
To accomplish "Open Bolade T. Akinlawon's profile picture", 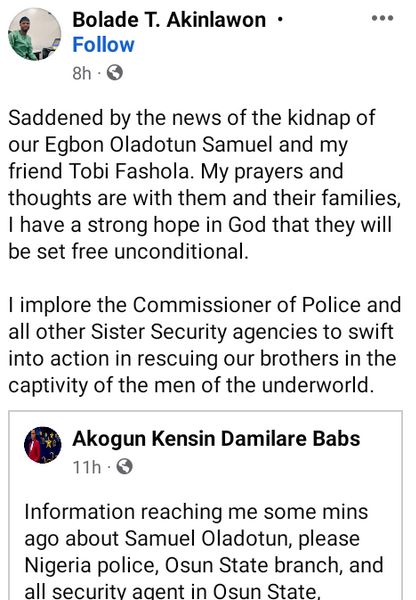I will click(x=34, y=34).
